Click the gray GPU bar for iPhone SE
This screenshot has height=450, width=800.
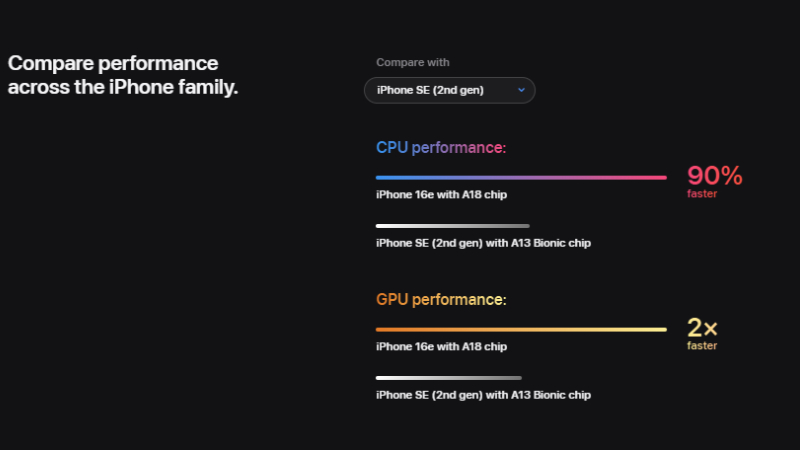[448, 378]
